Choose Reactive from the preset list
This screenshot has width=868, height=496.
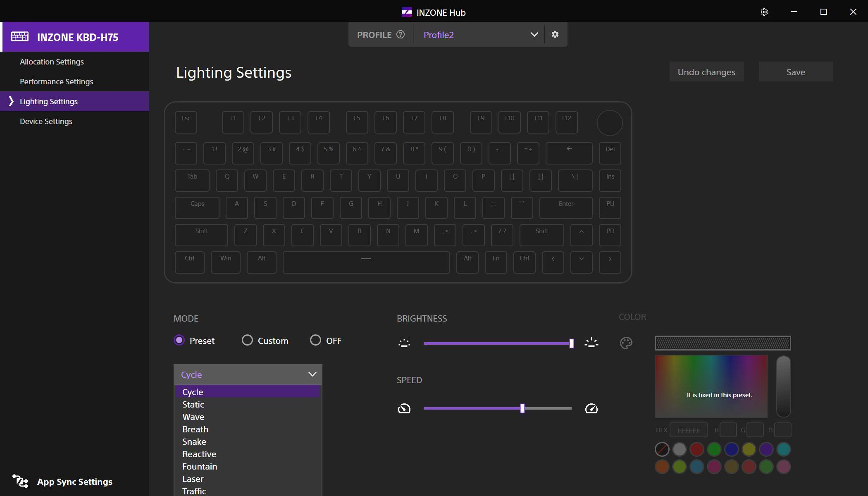click(199, 454)
